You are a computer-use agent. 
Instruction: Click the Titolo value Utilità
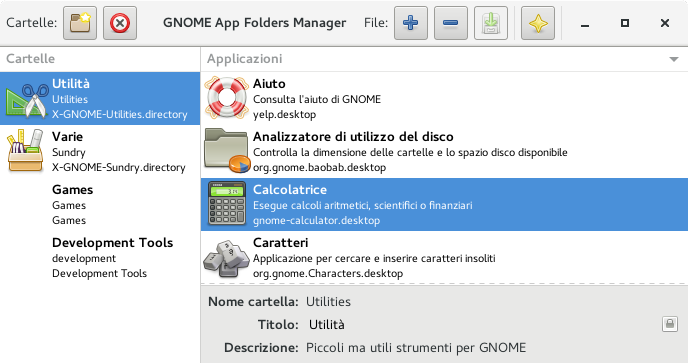click(326, 325)
